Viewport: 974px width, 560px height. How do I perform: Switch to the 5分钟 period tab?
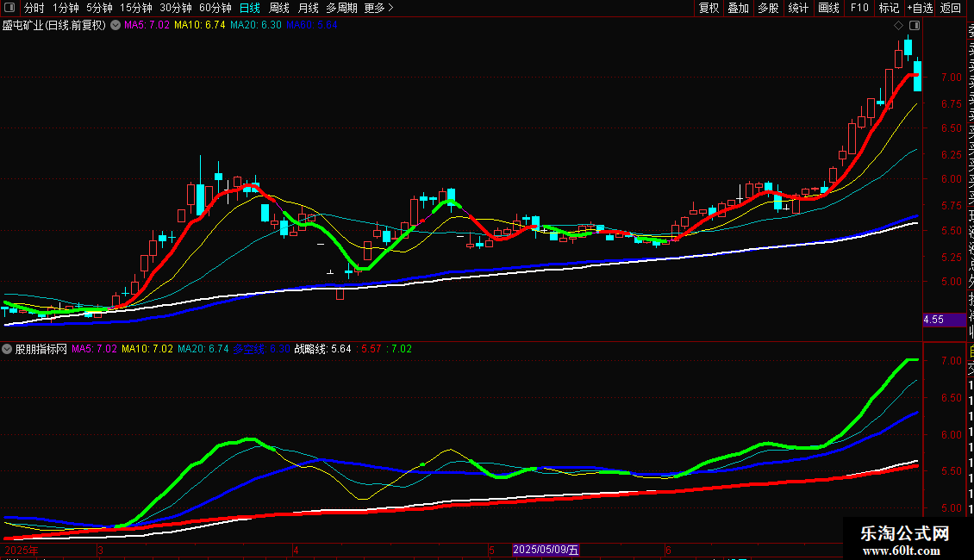pyautogui.click(x=99, y=8)
